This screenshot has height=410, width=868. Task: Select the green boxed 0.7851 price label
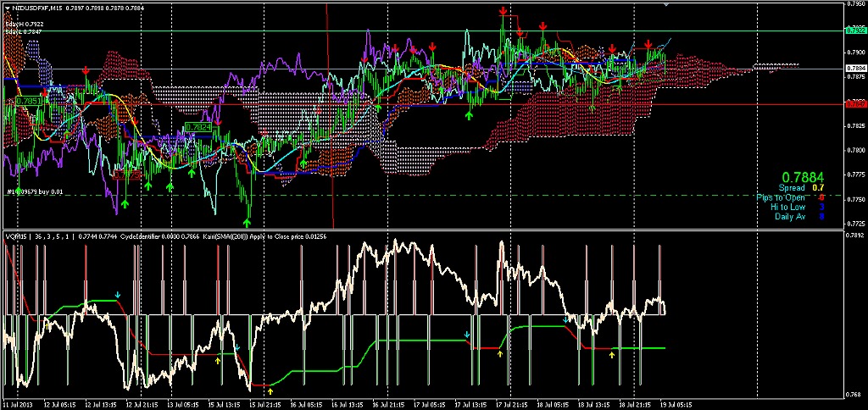29,102
